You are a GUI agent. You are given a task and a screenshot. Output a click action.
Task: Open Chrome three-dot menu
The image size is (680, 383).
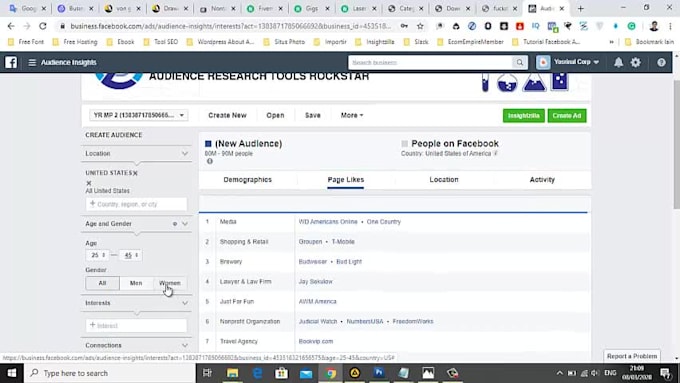pos(670,26)
